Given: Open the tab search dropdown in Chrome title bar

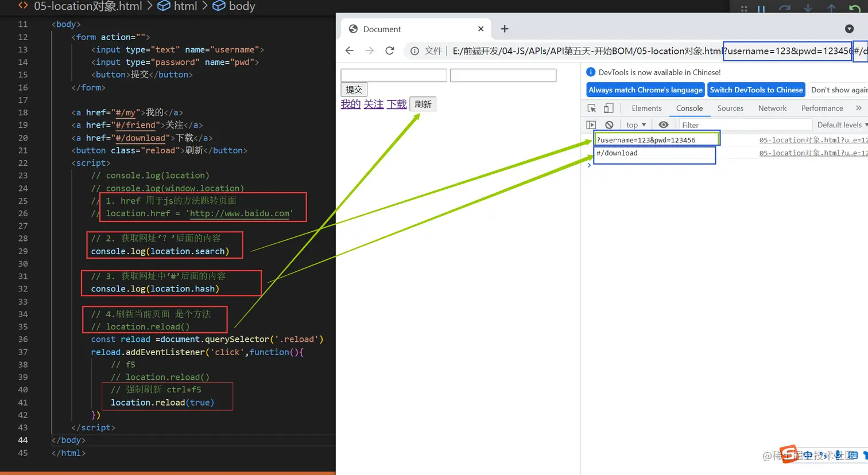Looking at the screenshot, I should 849,29.
